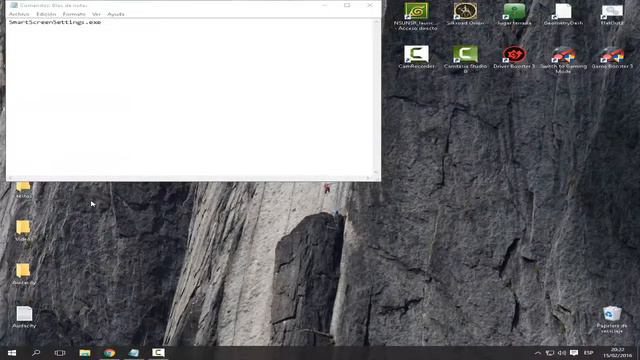This screenshot has height=360, width=640.
Task: Open the Ayuda menu in Notepad
Action: 116,14
